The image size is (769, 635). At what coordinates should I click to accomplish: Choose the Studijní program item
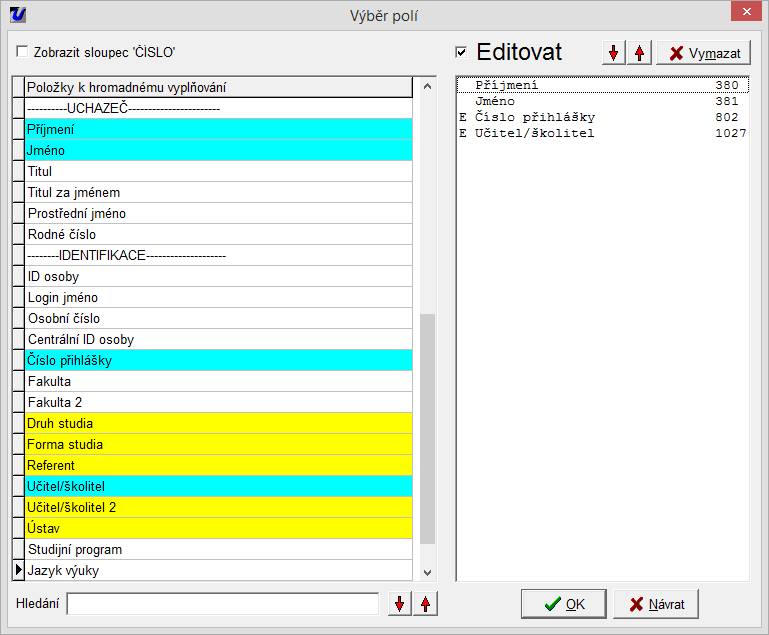[x=218, y=549]
